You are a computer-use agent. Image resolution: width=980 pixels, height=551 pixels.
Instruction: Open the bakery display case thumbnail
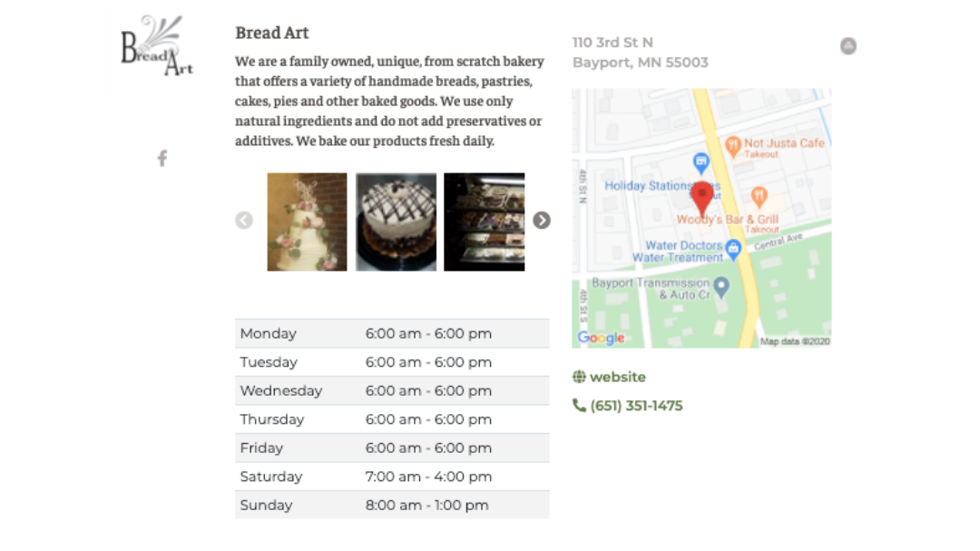485,222
